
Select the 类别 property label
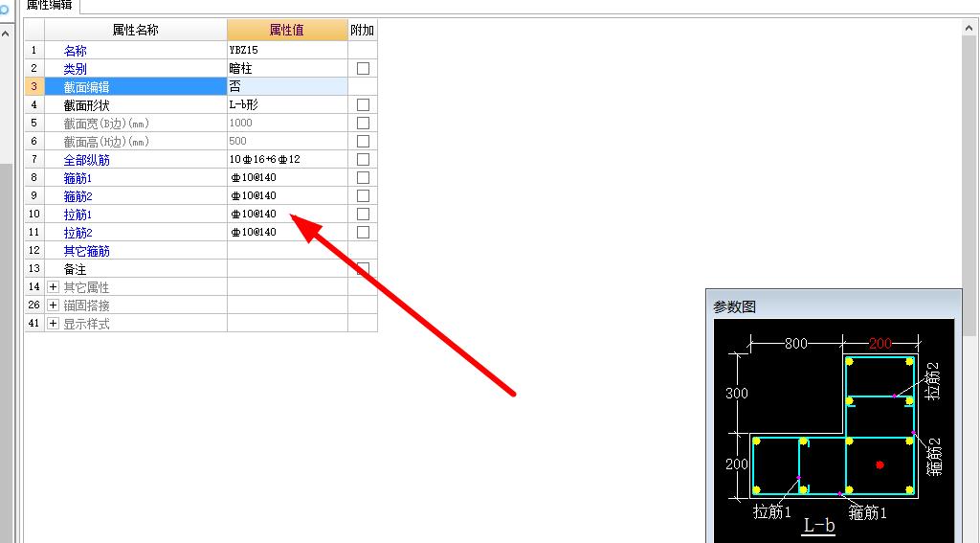pos(75,69)
